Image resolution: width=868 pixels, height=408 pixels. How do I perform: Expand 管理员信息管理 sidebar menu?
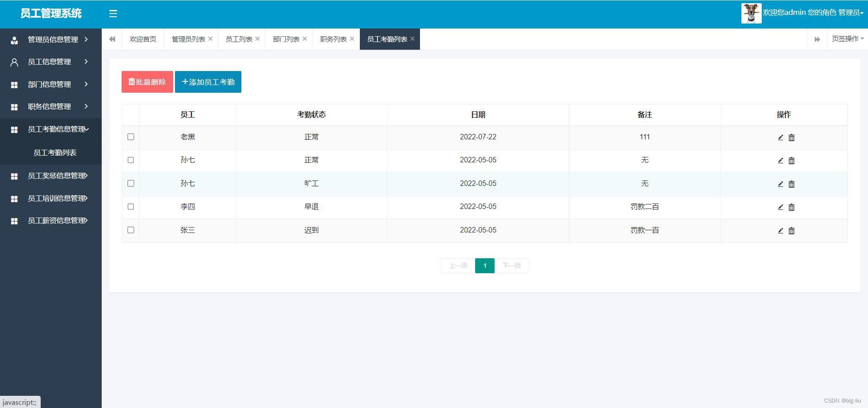coord(51,40)
